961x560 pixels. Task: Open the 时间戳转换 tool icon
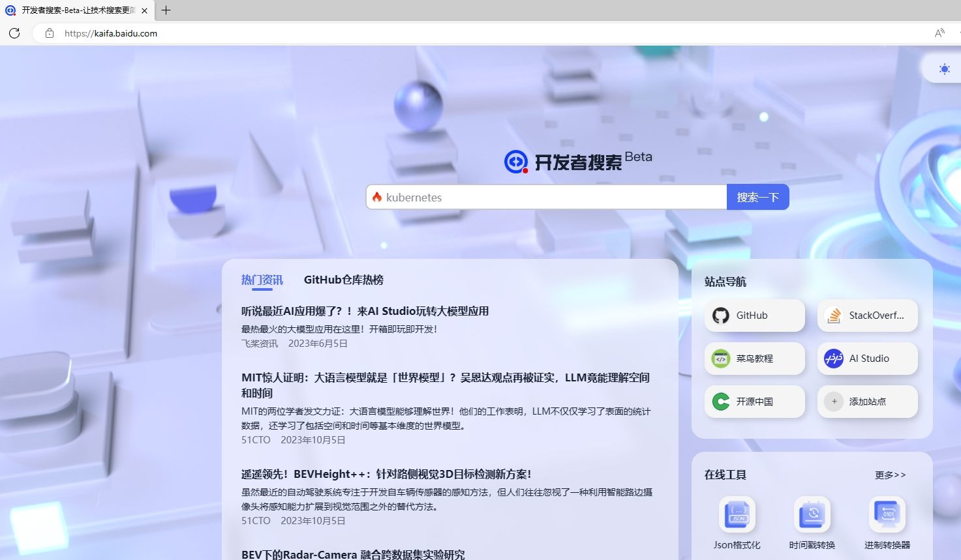(812, 515)
